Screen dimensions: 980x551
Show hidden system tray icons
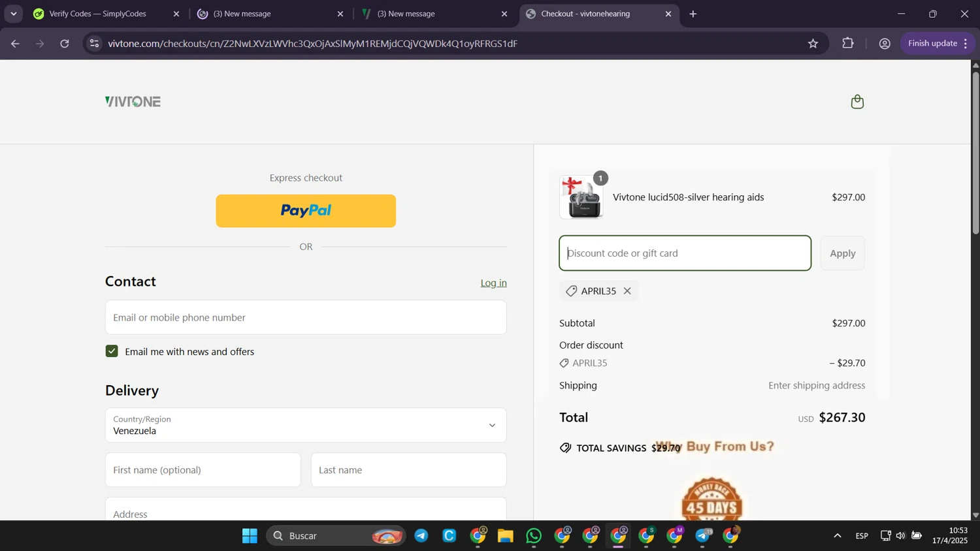coord(838,536)
